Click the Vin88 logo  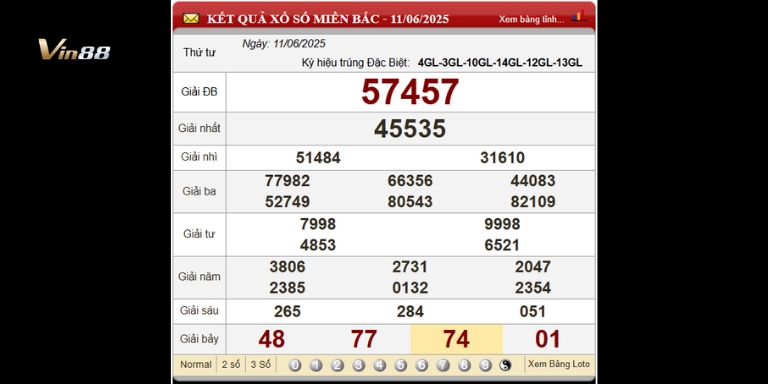pyautogui.click(x=74, y=49)
